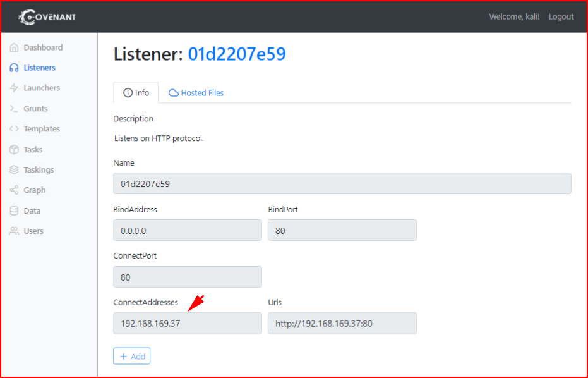
Task: Click the Urls field http://192.168.169.37:80
Action: [x=342, y=323]
